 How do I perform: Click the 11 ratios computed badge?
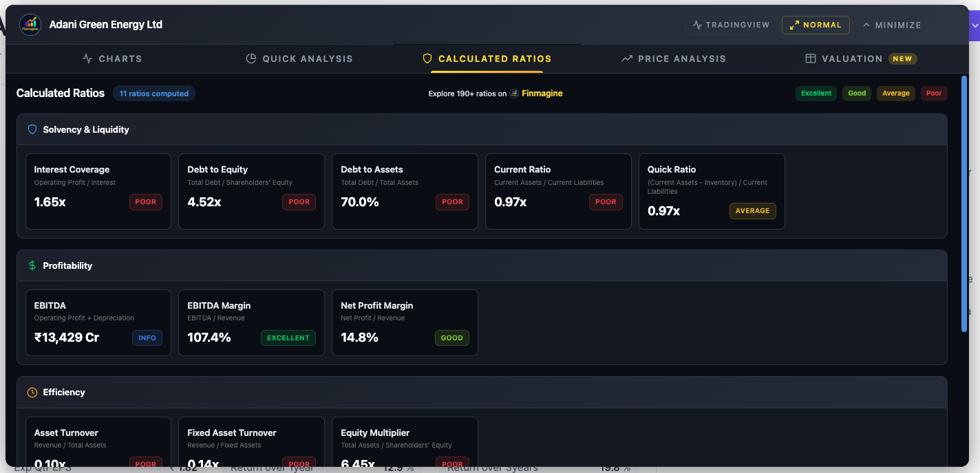pos(154,93)
